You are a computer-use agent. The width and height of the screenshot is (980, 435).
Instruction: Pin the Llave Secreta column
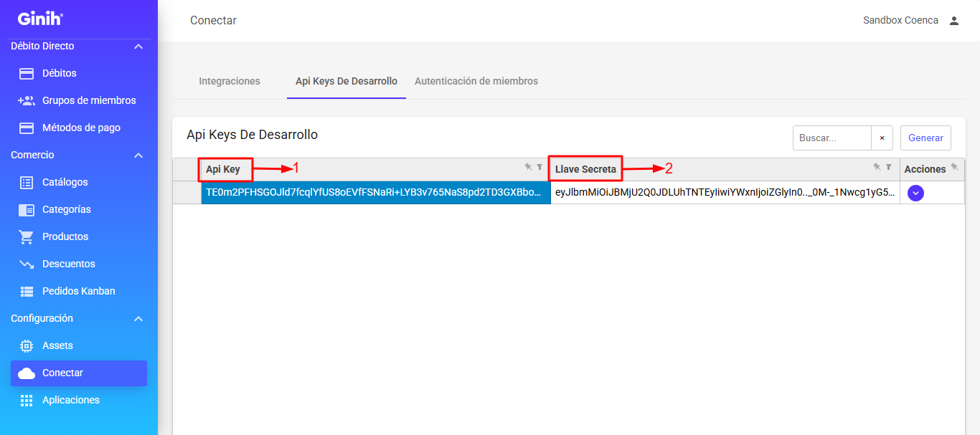point(877,166)
